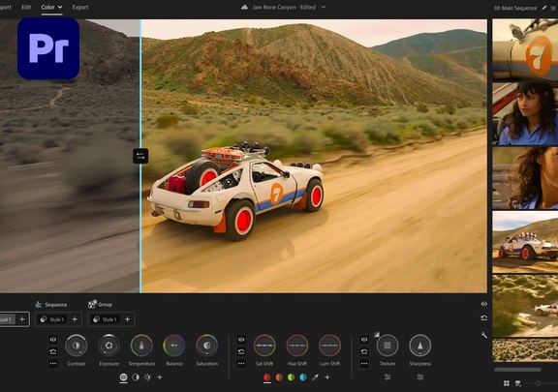Reset the Texture and Sharpness group
This screenshot has height=392, width=558.
click(364, 351)
